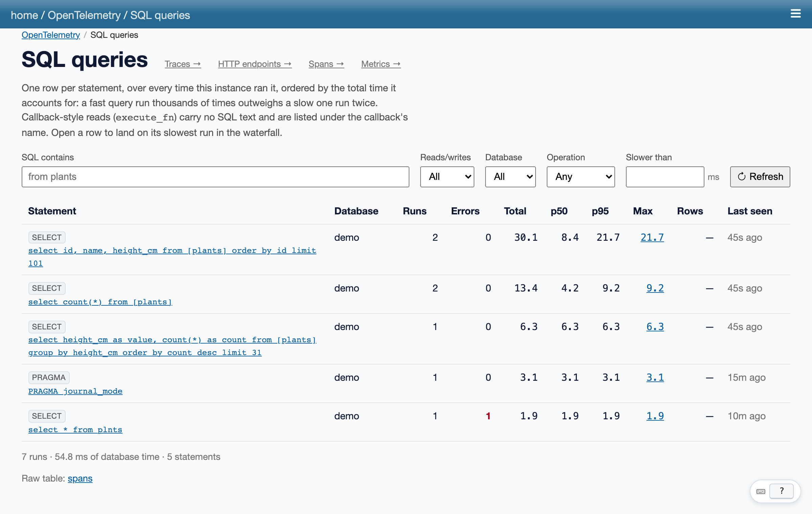Click SQL queries in the header breadcrumb
Screen dimensions: 812x514
point(160,15)
